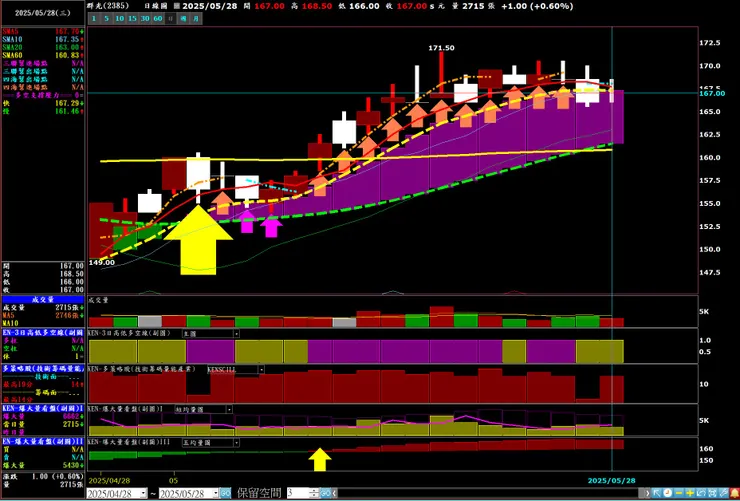The image size is (740, 501).
Task: Select the arrow pointer tool icon
Action: [x=657, y=493]
